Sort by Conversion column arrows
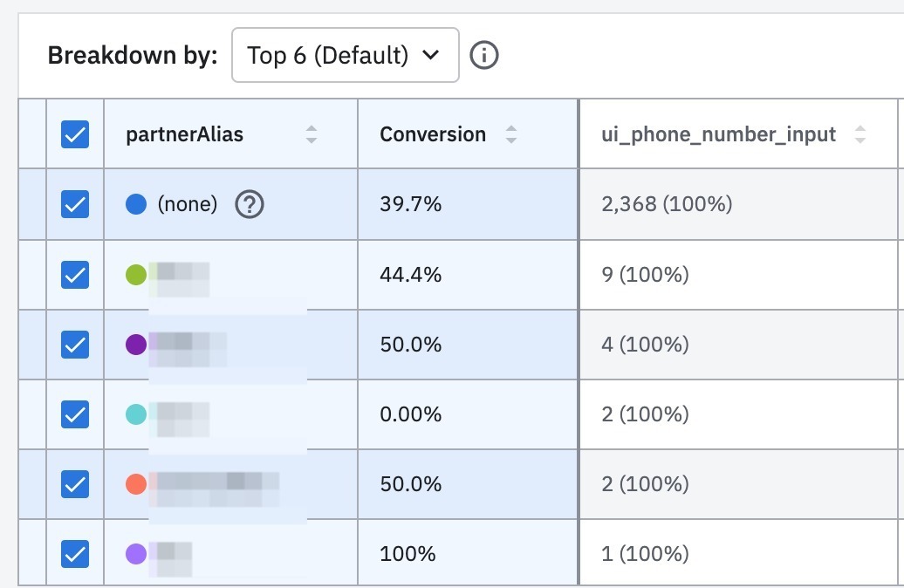 tap(511, 134)
